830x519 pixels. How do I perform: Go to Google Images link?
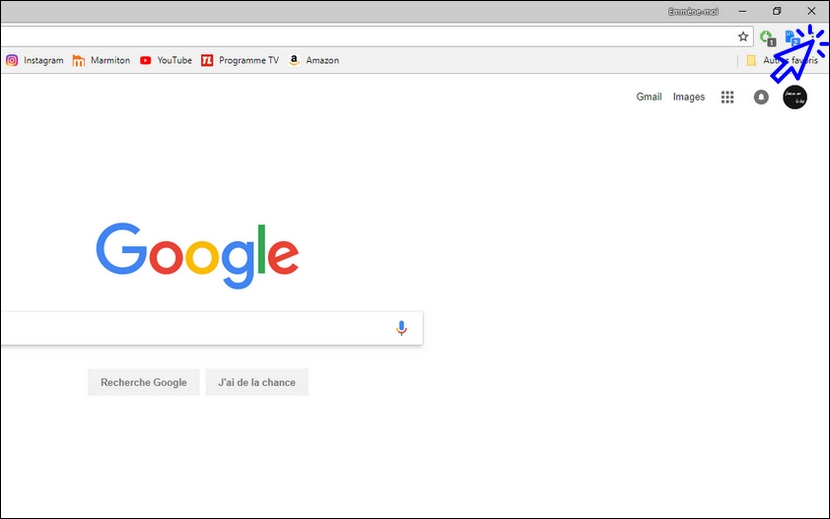point(689,97)
